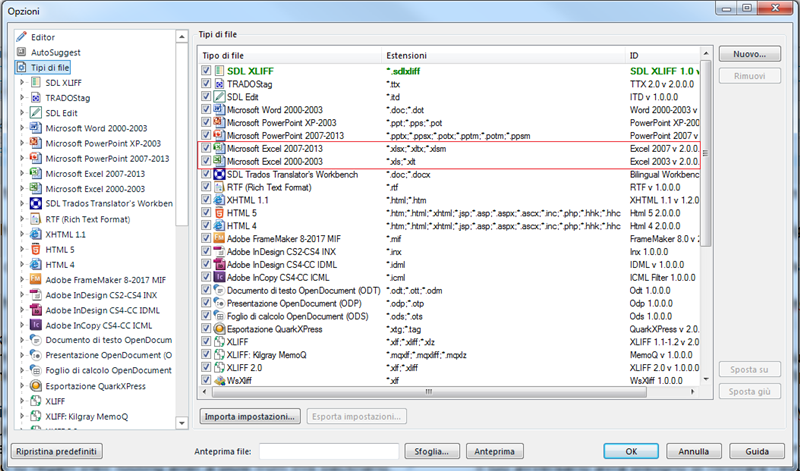Sort by ID column header
Viewport: 800px width, 471px height.
(663, 55)
